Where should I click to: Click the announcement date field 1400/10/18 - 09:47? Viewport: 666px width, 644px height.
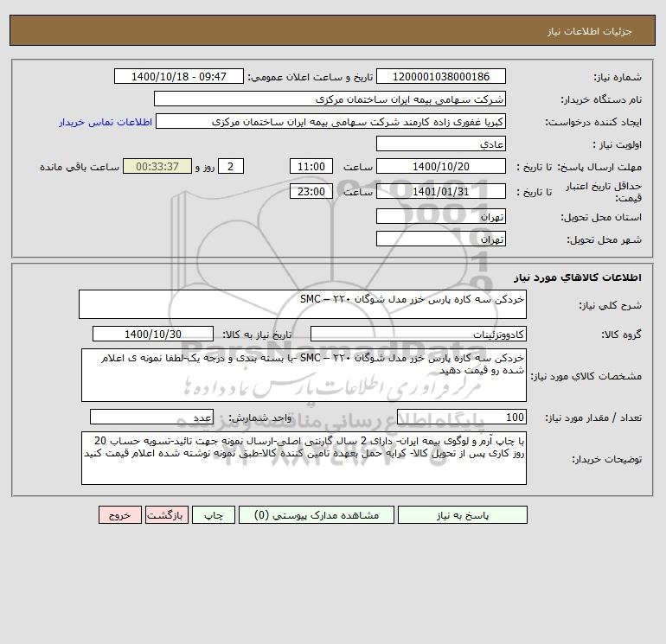click(x=179, y=76)
